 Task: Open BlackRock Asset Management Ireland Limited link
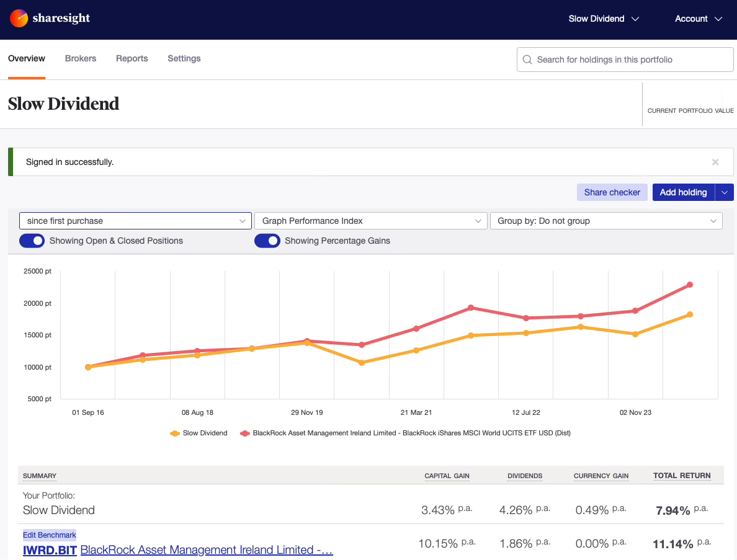point(207,550)
